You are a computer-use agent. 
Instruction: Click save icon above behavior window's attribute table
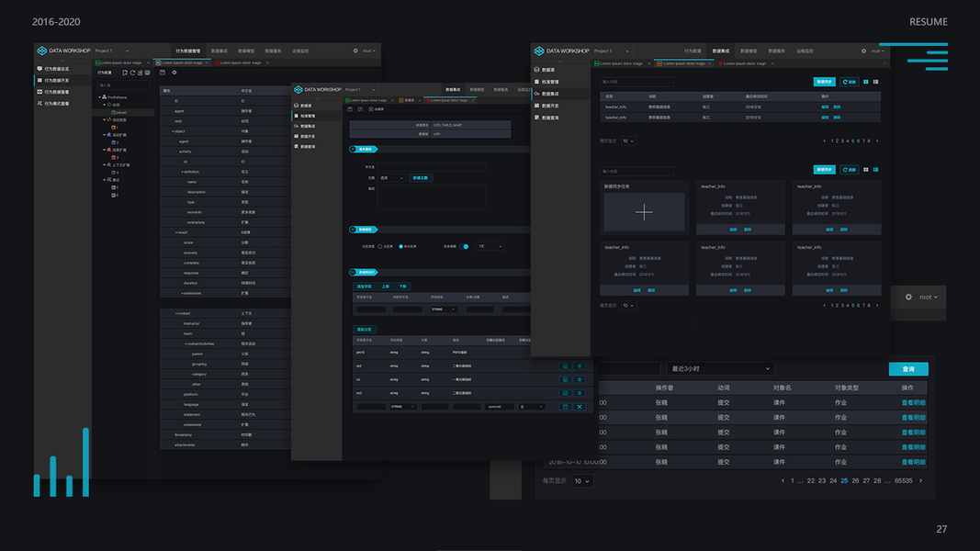(163, 73)
